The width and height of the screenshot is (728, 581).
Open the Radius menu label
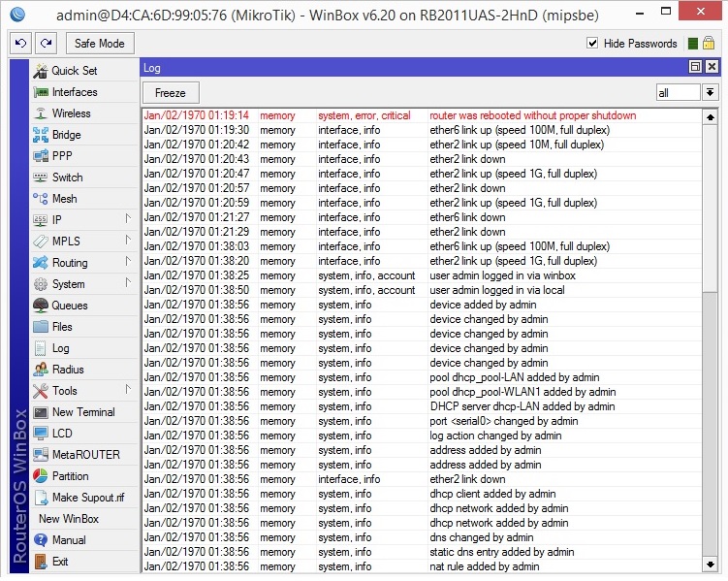[x=68, y=370]
